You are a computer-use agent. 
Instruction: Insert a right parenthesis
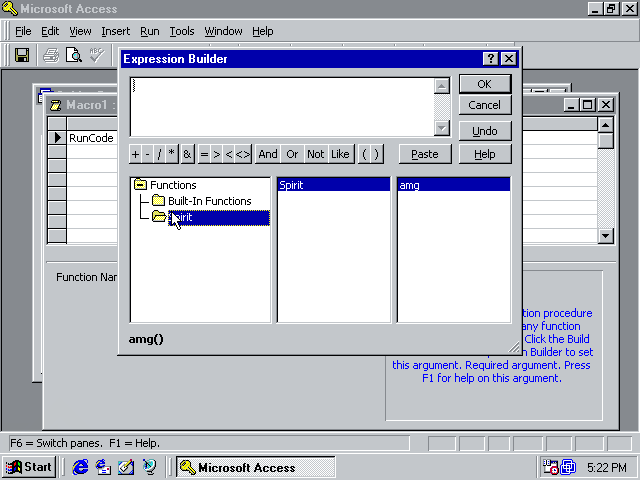click(377, 154)
